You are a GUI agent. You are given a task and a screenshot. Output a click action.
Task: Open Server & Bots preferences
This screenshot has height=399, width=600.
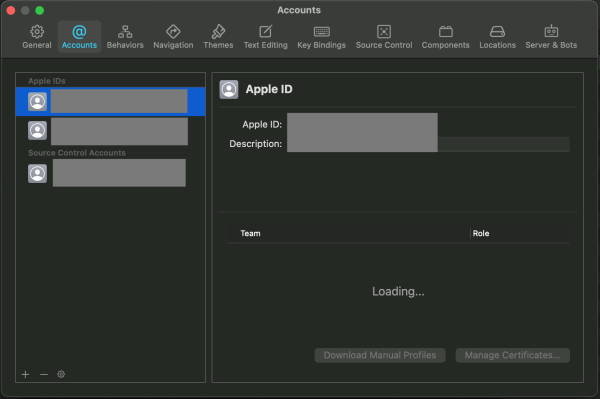coord(551,37)
